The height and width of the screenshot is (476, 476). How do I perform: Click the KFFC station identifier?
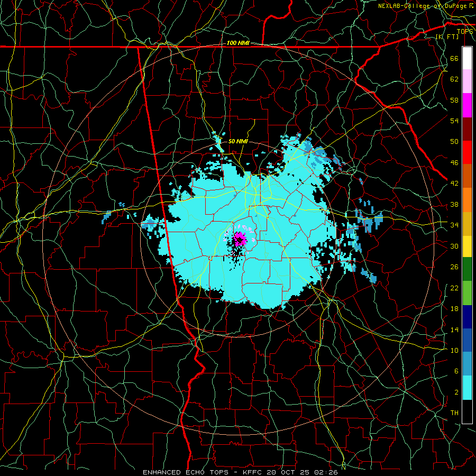[253, 472]
